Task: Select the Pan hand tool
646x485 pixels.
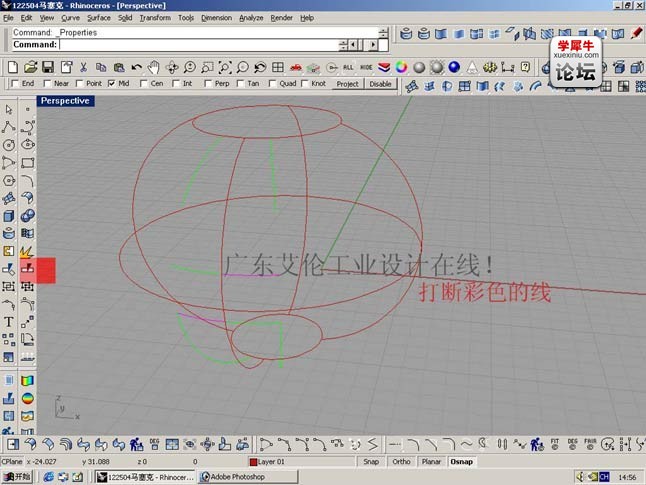Action: pyautogui.click(x=154, y=67)
